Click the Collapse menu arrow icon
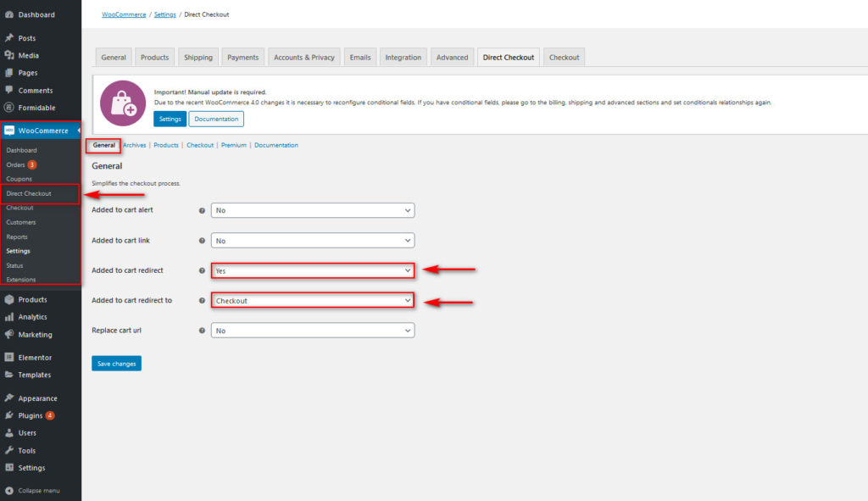 (x=9, y=491)
